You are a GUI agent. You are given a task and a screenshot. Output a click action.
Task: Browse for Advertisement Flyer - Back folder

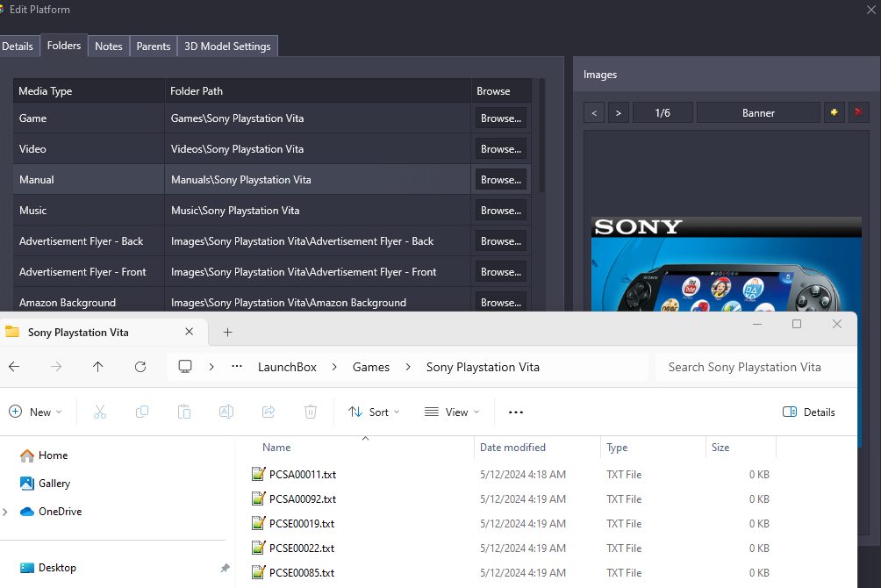pyautogui.click(x=501, y=241)
